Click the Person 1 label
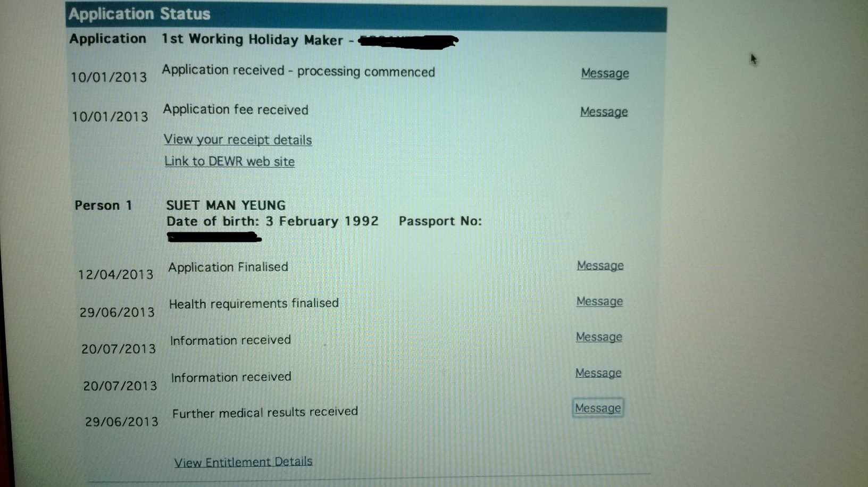Screen dimensions: 868x487 (103, 206)
